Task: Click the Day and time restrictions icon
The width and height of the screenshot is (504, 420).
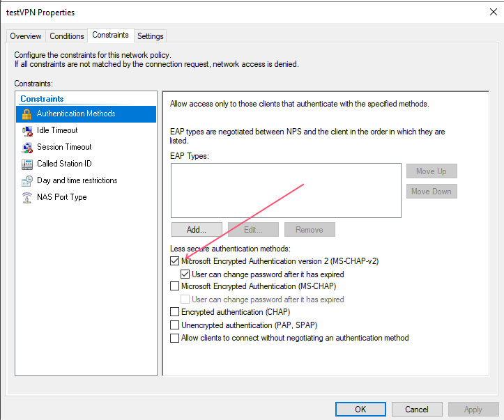Action: point(27,180)
